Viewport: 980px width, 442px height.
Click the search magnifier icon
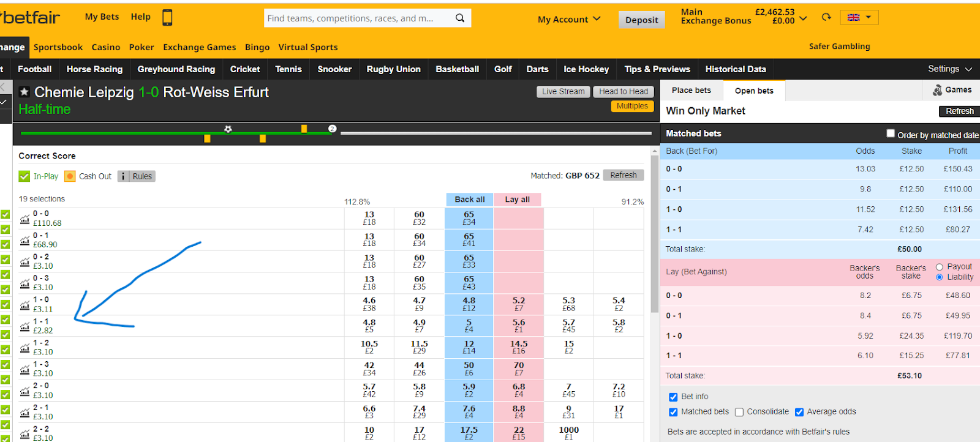coord(460,18)
